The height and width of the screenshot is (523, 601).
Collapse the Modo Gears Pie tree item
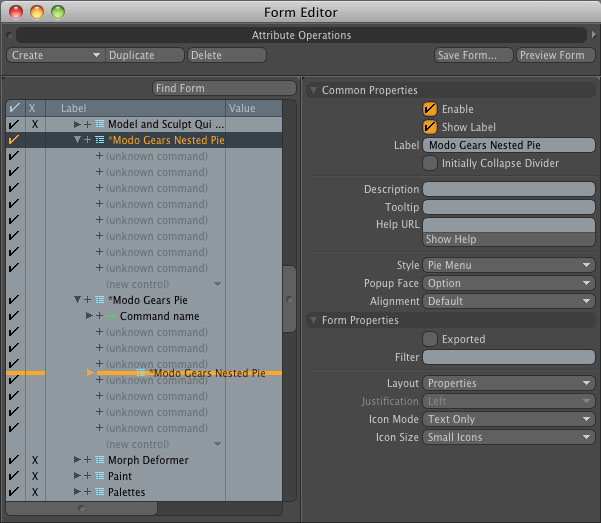77,299
